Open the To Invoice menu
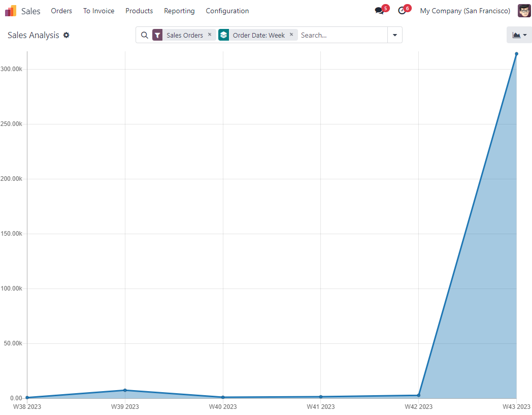 pyautogui.click(x=98, y=11)
